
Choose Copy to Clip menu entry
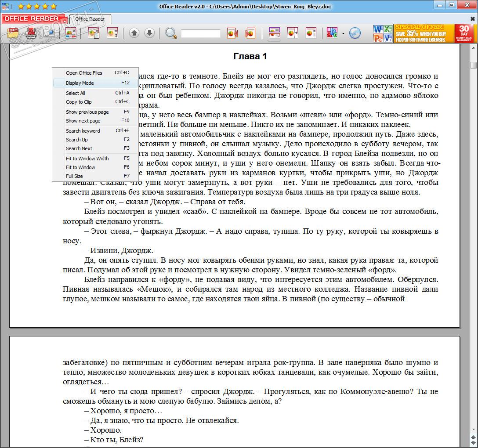[x=95, y=102]
